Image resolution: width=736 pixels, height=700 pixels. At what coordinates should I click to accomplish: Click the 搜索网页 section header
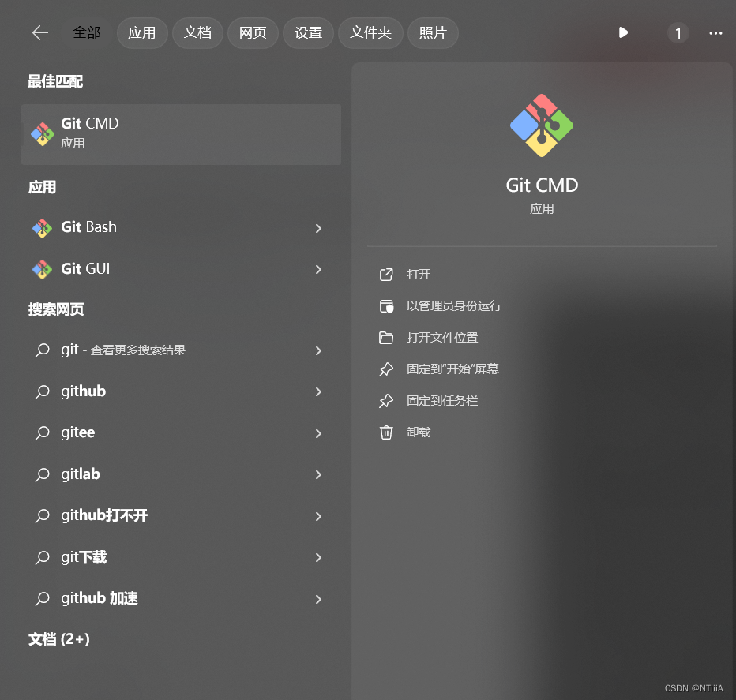[56, 309]
